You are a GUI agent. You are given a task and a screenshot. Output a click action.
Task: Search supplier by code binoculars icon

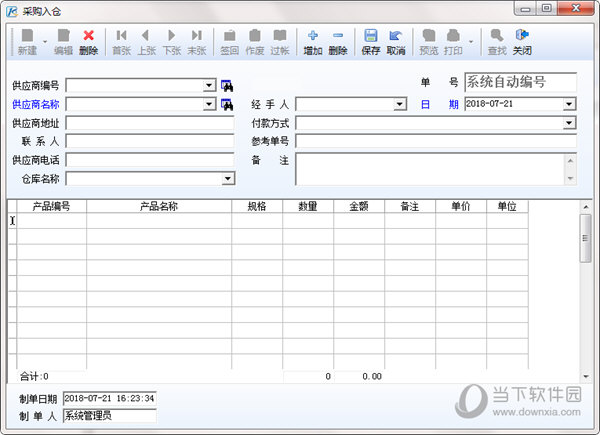(x=227, y=86)
